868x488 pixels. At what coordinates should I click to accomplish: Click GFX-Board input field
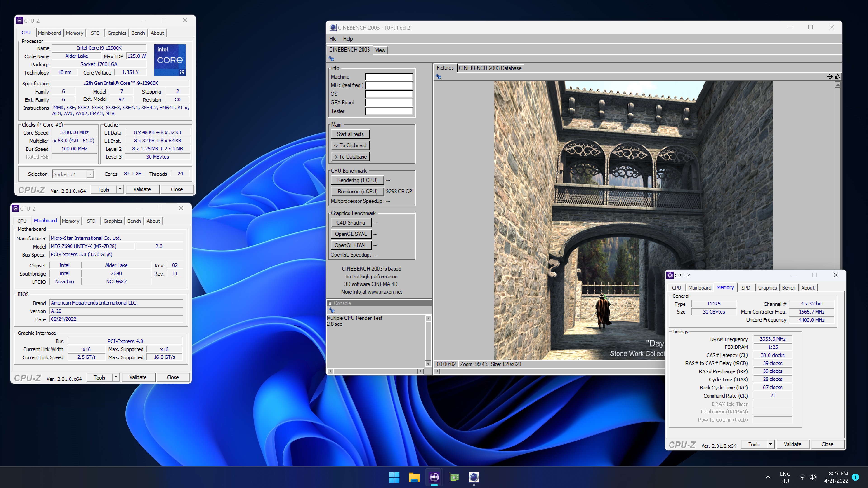[x=389, y=102]
